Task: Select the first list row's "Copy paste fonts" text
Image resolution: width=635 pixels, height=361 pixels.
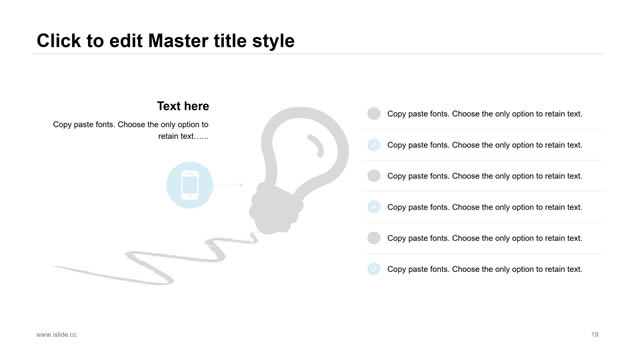Action: click(x=485, y=114)
